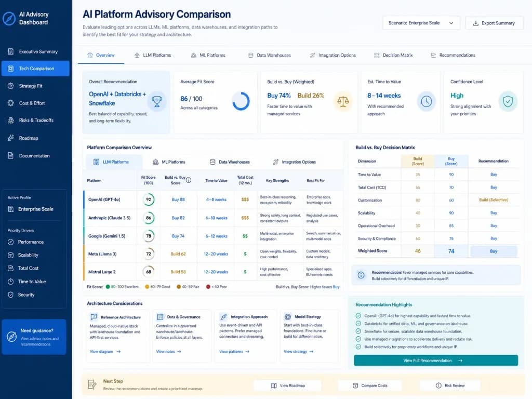Switch to the top Integration Options tab

coord(333,55)
